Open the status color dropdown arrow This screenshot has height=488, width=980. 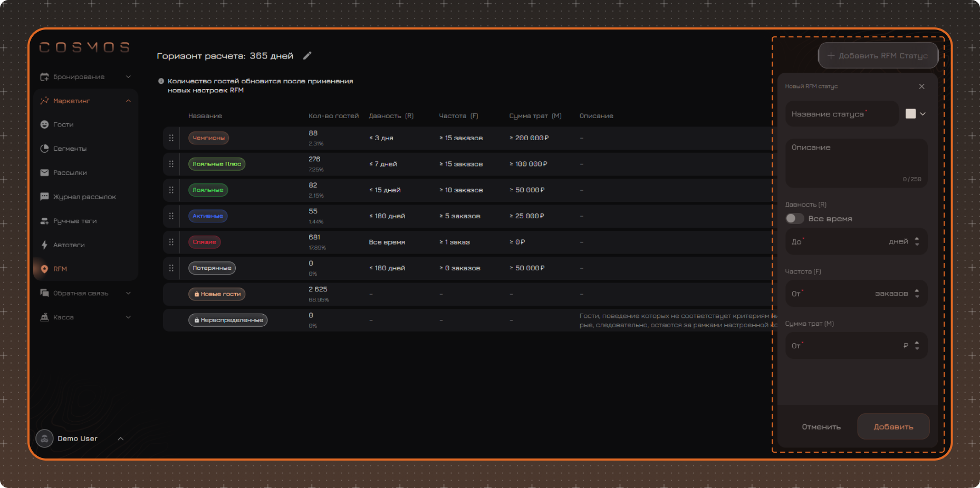point(923,114)
